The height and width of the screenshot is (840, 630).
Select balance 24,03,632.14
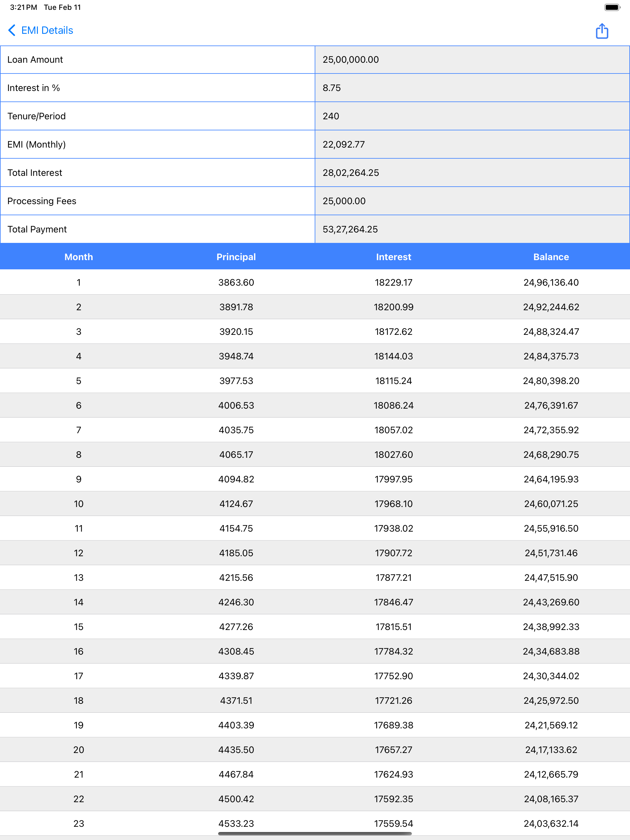coord(551,823)
